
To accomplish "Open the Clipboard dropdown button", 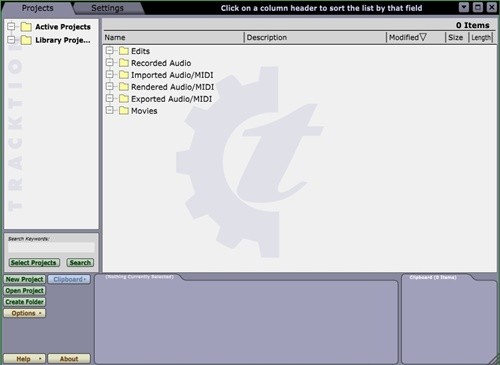I will (69, 279).
